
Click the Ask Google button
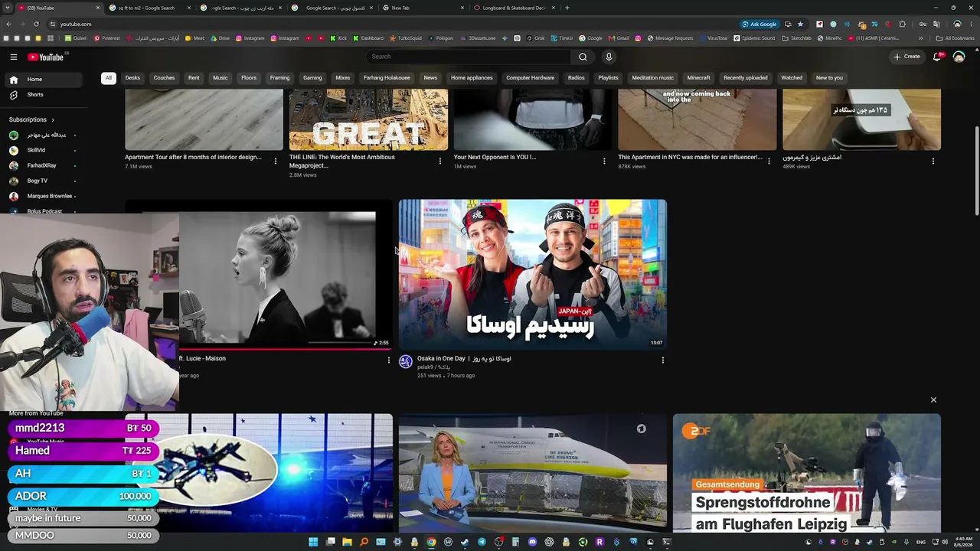[x=759, y=24]
